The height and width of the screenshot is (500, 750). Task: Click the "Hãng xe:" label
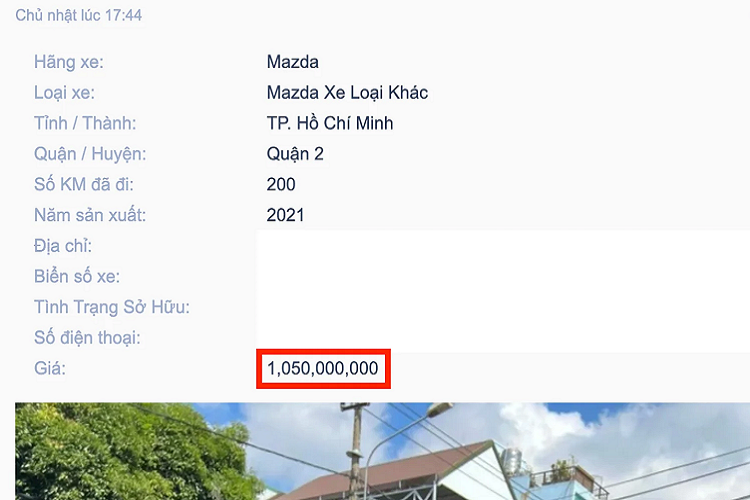(x=68, y=62)
